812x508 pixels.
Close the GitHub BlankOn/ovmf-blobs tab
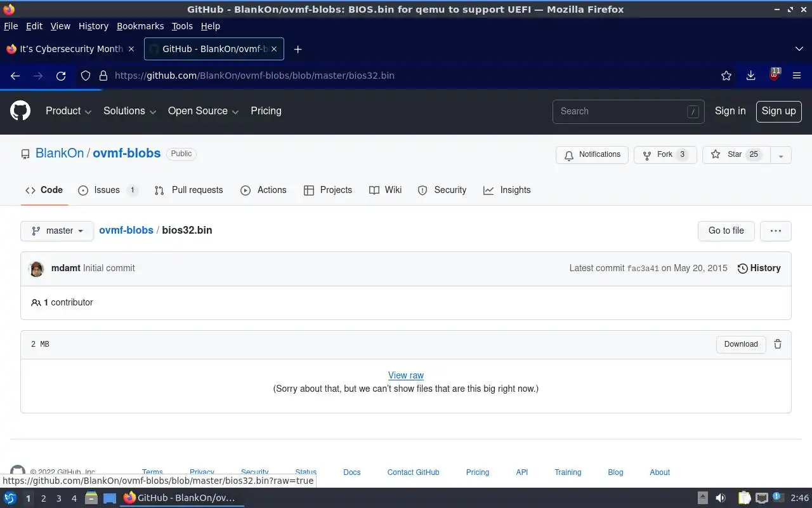point(274,49)
